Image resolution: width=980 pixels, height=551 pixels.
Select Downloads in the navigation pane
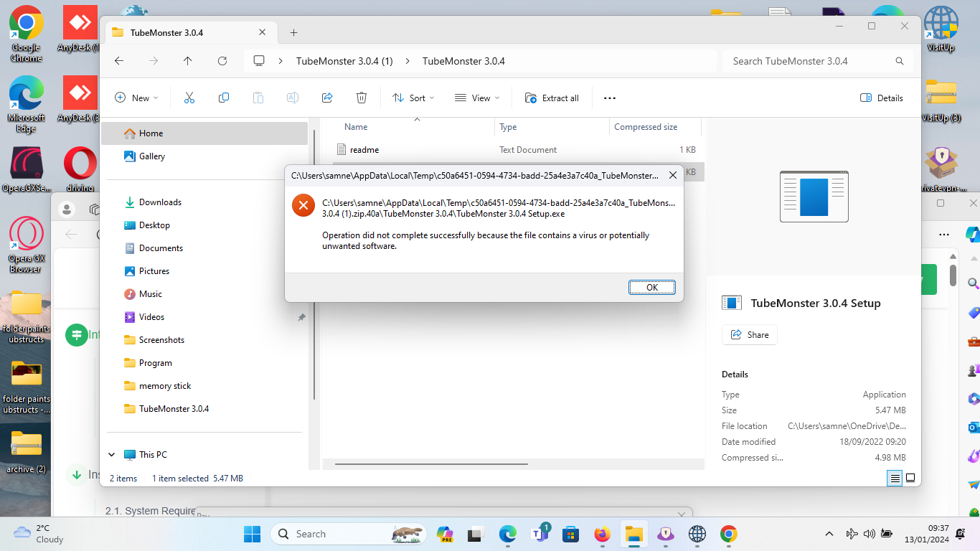[x=160, y=202]
